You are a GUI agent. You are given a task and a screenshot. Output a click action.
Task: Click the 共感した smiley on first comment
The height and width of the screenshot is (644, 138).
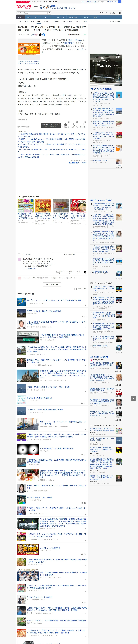58,272
